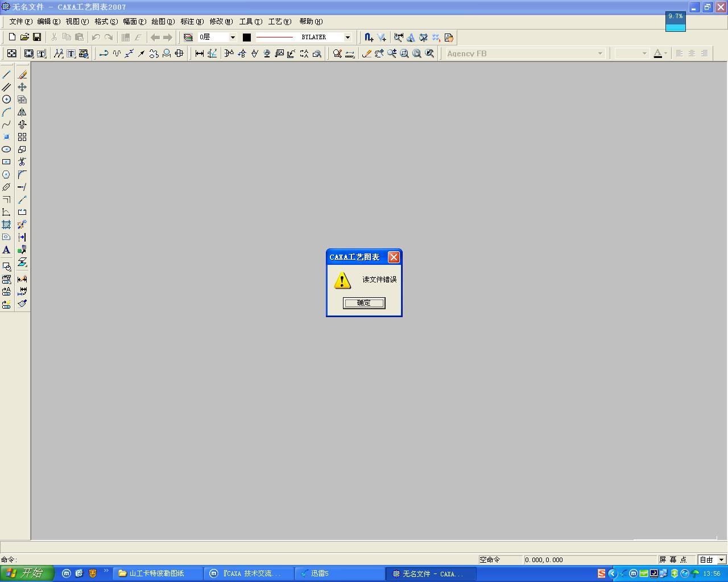Open the BYLAYER linetype dropdown
728x582 pixels.
click(348, 38)
